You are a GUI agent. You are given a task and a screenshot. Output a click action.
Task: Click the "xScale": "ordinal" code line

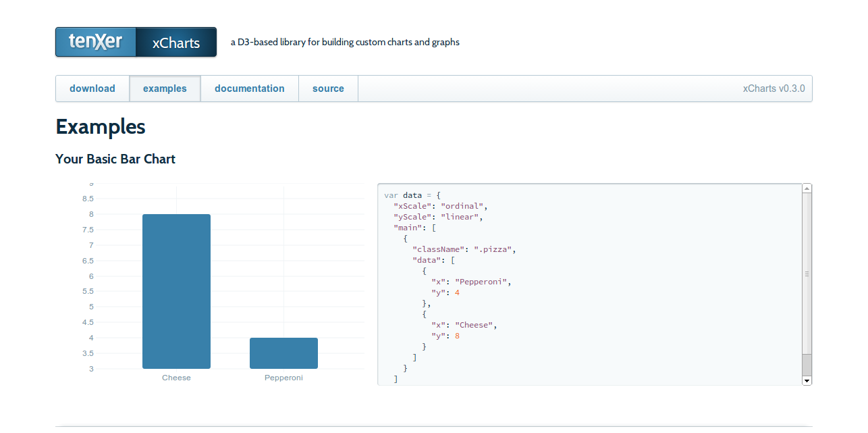click(x=440, y=206)
